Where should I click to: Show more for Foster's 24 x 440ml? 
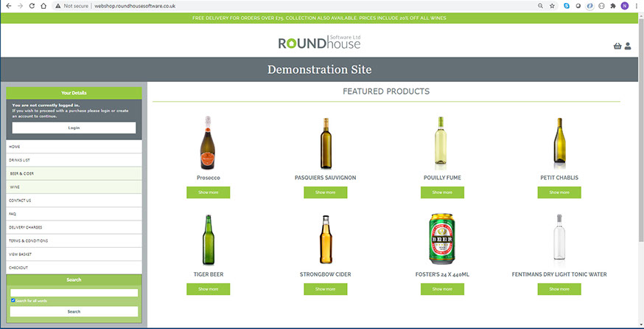(x=442, y=289)
